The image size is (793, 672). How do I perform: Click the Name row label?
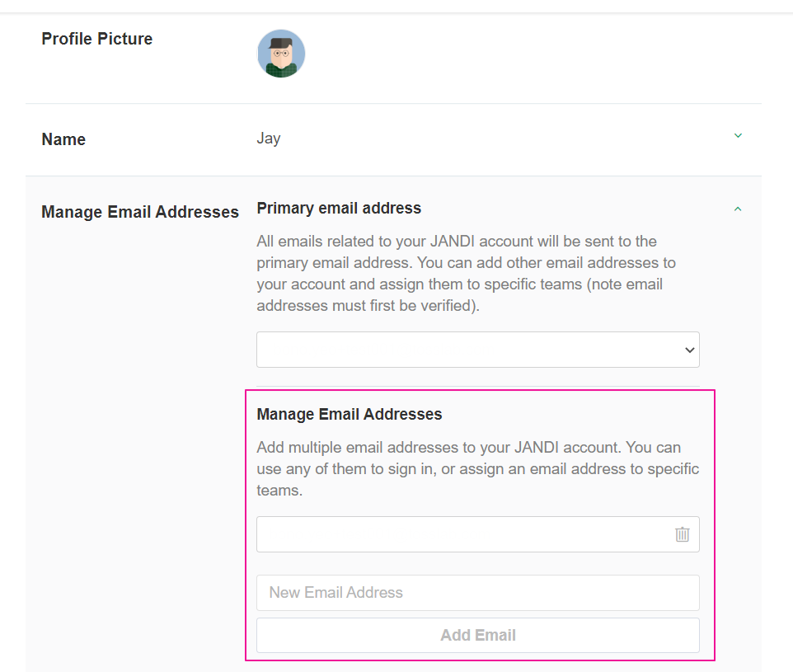(x=63, y=139)
